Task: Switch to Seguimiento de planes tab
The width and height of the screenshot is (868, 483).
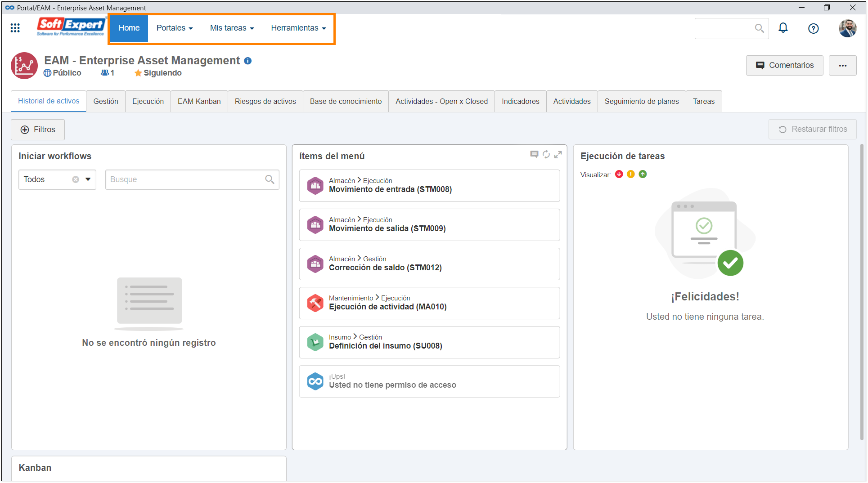Action: pos(642,102)
